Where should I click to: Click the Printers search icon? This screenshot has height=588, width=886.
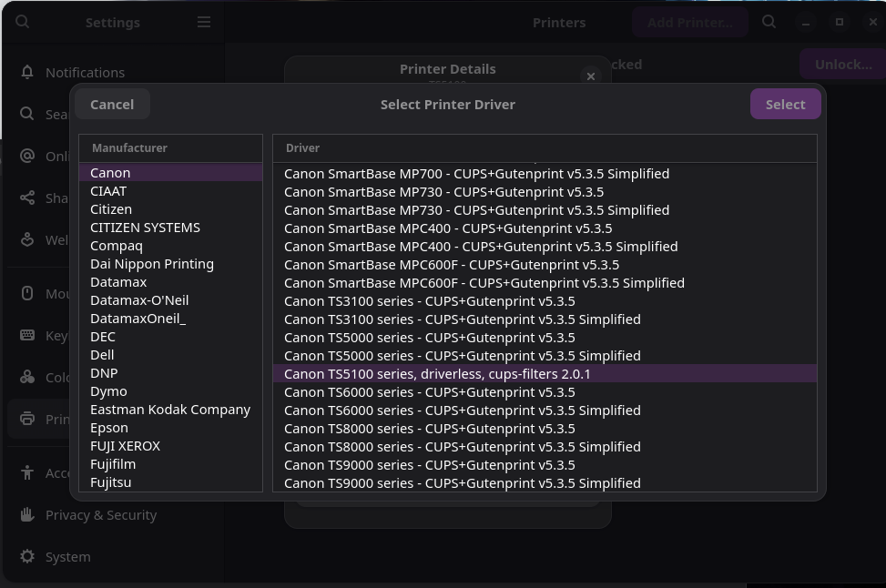pos(769,22)
